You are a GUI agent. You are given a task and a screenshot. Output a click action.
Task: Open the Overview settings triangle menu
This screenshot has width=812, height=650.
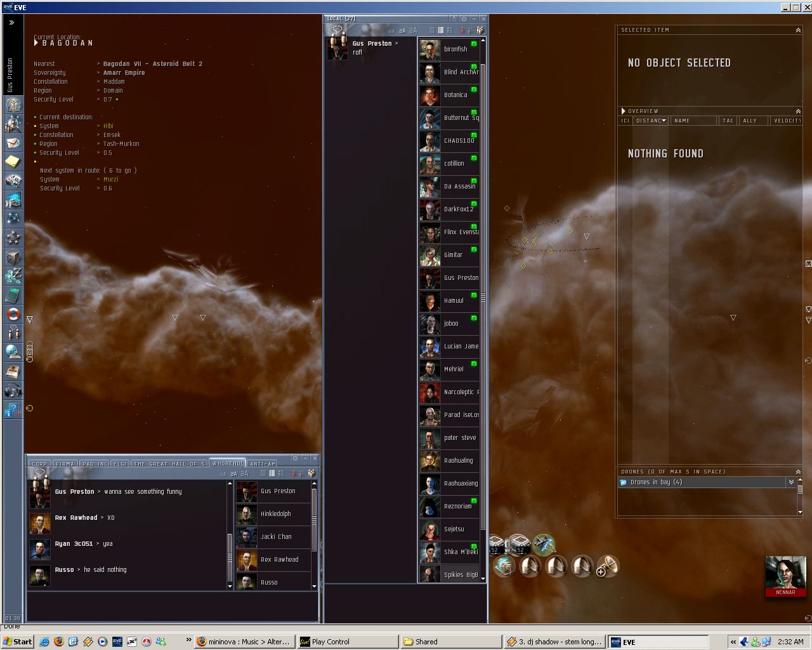(x=624, y=111)
